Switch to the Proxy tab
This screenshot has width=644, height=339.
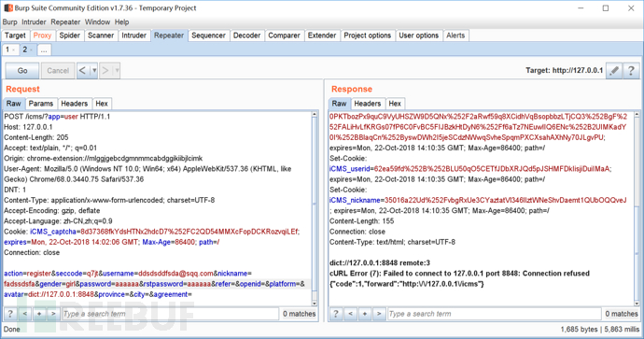[42, 35]
